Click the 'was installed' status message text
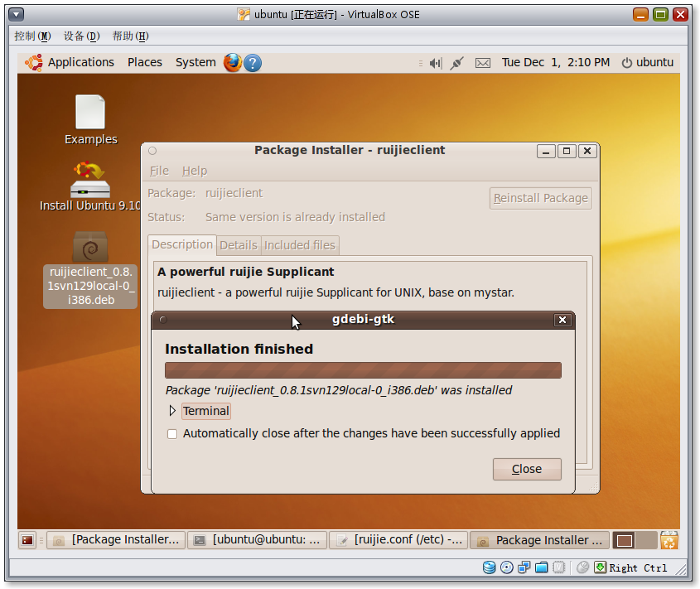Screen dimensions: 700x589 [x=338, y=390]
